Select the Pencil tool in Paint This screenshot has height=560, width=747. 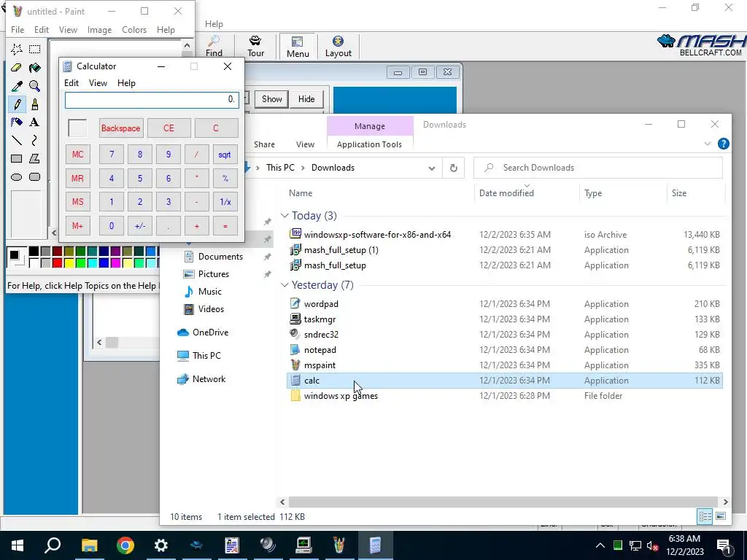pyautogui.click(x=17, y=104)
